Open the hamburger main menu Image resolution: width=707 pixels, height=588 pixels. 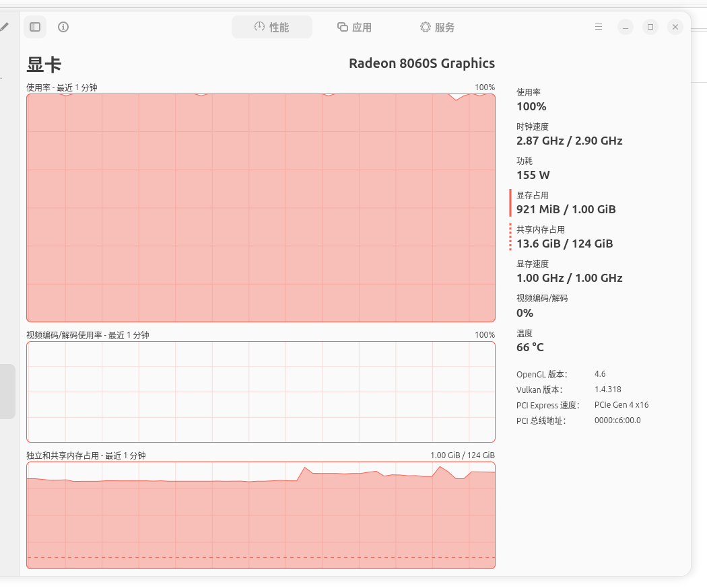point(599,27)
